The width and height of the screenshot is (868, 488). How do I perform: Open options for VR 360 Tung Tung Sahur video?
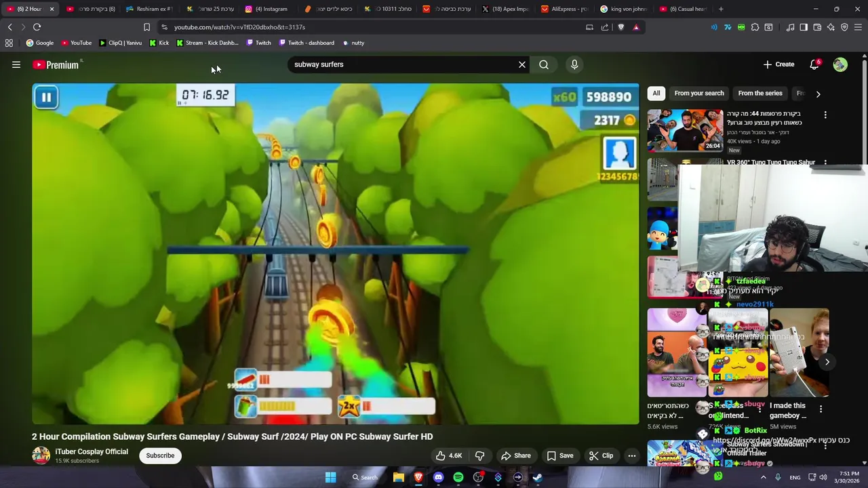pos(825,163)
